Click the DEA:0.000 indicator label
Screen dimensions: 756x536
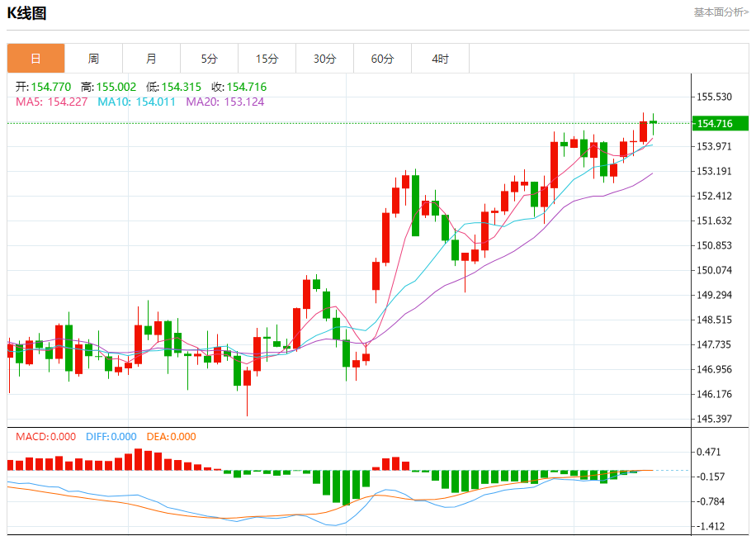coord(171,437)
